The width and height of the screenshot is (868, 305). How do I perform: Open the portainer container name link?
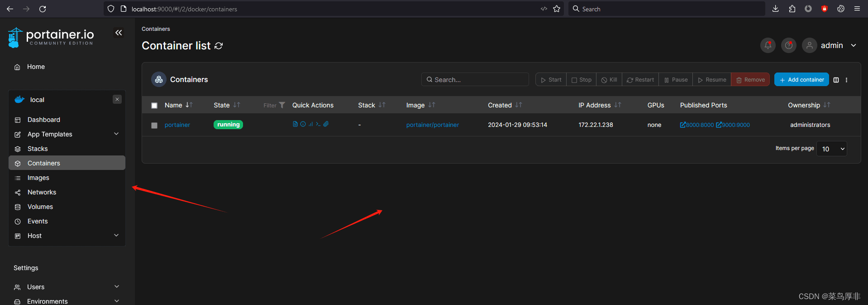click(x=177, y=125)
